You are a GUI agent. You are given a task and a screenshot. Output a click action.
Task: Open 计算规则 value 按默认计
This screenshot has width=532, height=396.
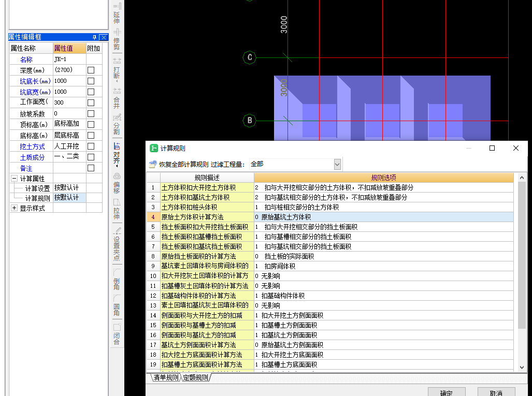[x=69, y=198]
